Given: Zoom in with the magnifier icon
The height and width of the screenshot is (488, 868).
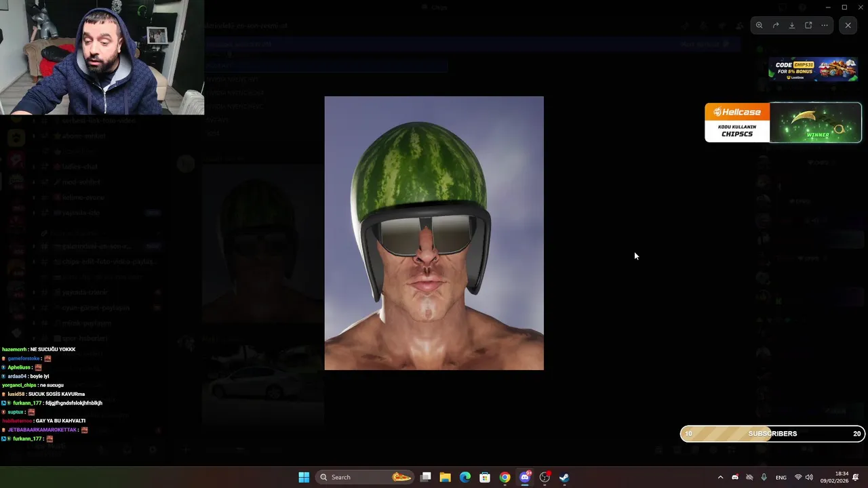Looking at the screenshot, I should point(759,25).
